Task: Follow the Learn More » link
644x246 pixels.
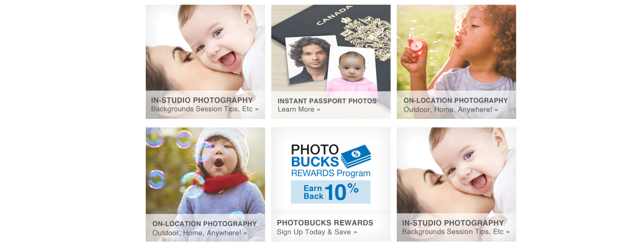Action: [x=299, y=110]
